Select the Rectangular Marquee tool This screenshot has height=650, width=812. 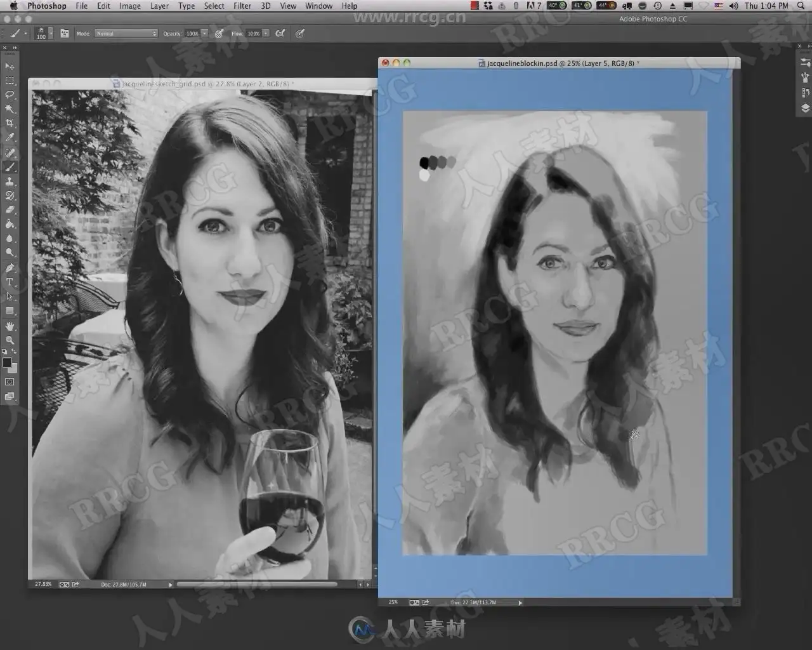coord(10,81)
